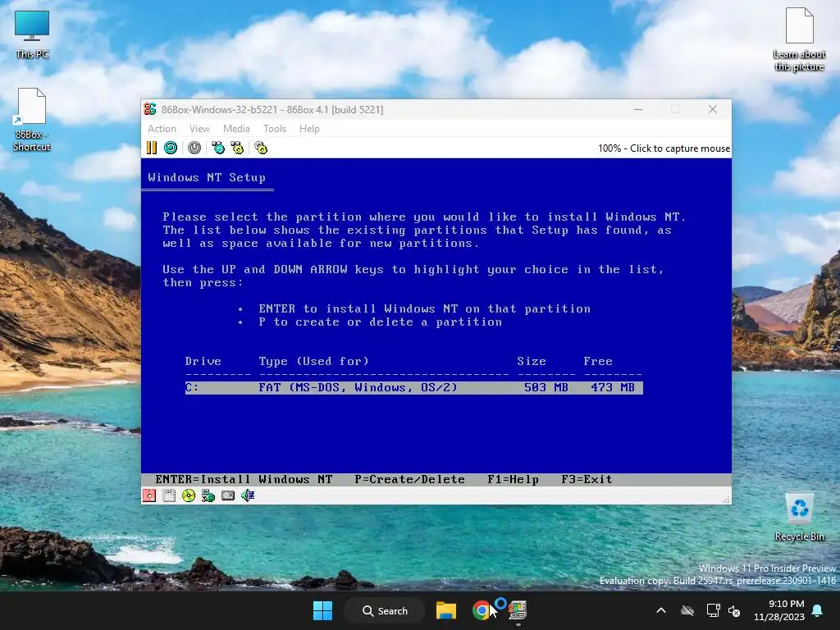This screenshot has height=630, width=840.
Task: Click the sound speaker status icon
Action: tap(248, 495)
